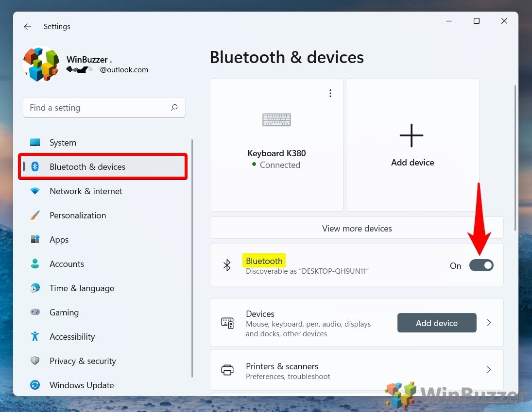Image resolution: width=532 pixels, height=412 pixels.
Task: Expand the Devices row chevron
Action: [x=489, y=323]
